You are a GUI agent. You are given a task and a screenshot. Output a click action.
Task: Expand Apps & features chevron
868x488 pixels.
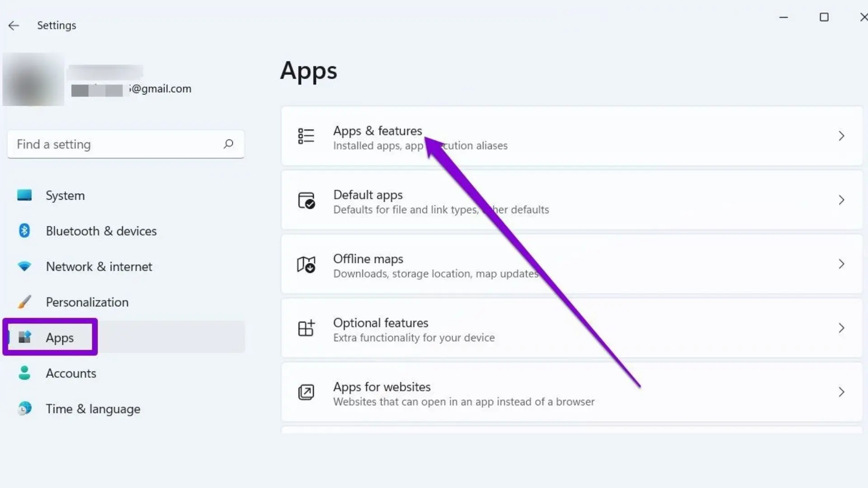841,136
